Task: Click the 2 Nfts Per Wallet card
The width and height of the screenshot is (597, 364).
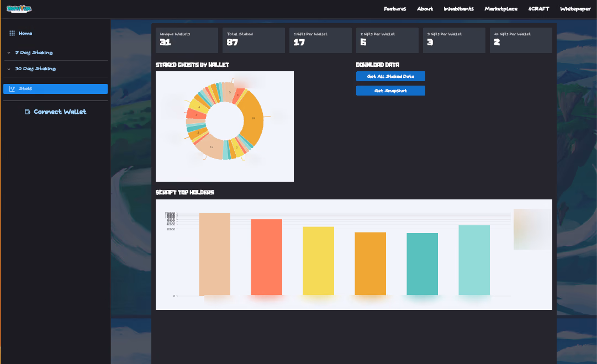Action: [x=387, y=40]
